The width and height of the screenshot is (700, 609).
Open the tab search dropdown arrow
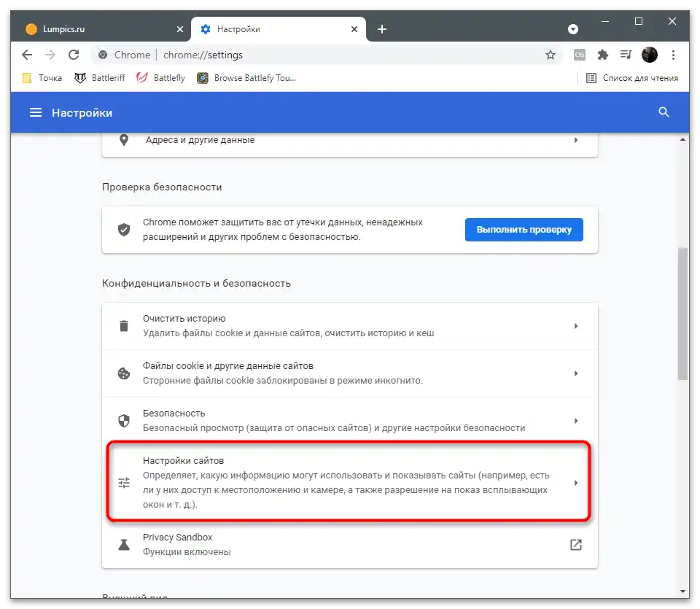point(573,29)
